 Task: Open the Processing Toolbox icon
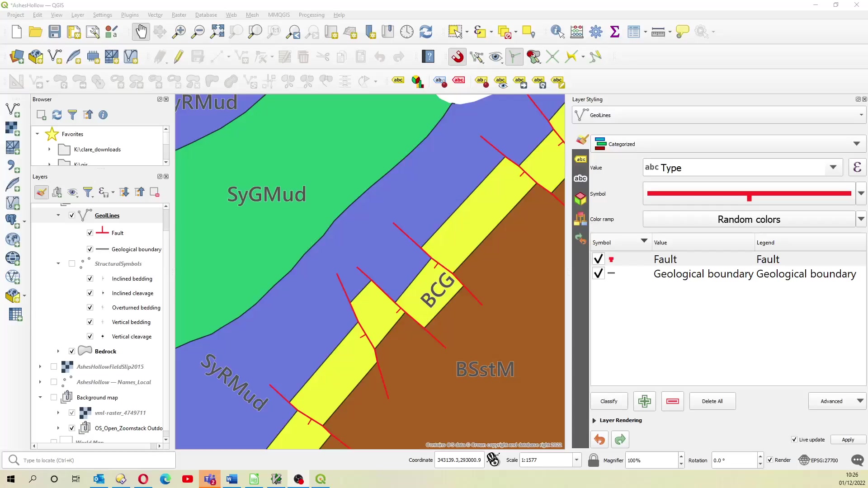pos(596,32)
